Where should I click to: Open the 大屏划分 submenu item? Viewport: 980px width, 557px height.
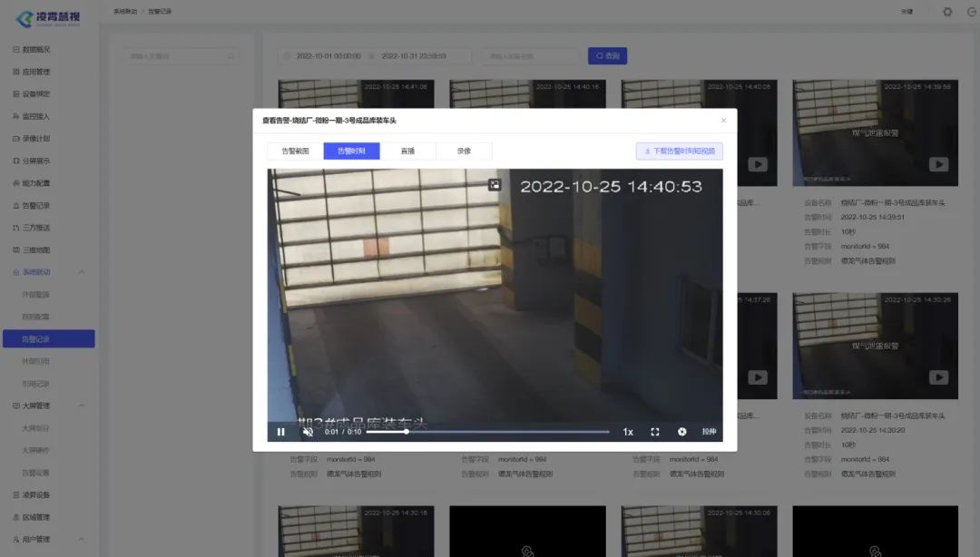point(35,428)
